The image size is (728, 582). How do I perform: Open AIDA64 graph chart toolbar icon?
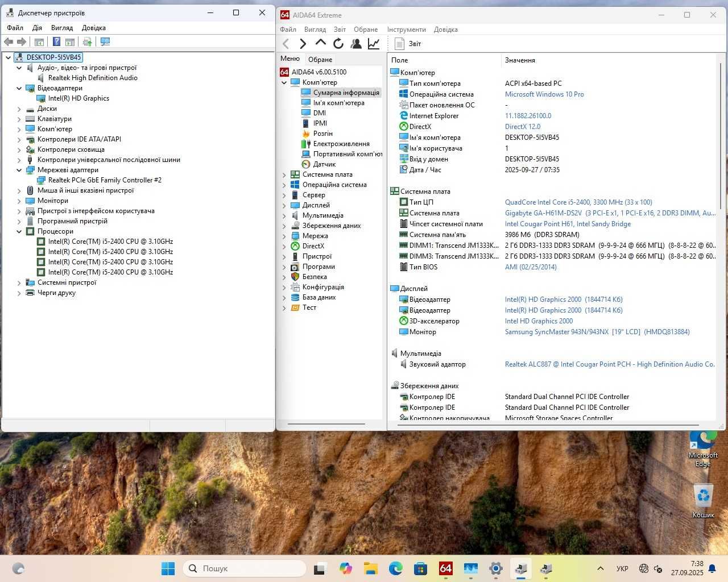point(374,44)
